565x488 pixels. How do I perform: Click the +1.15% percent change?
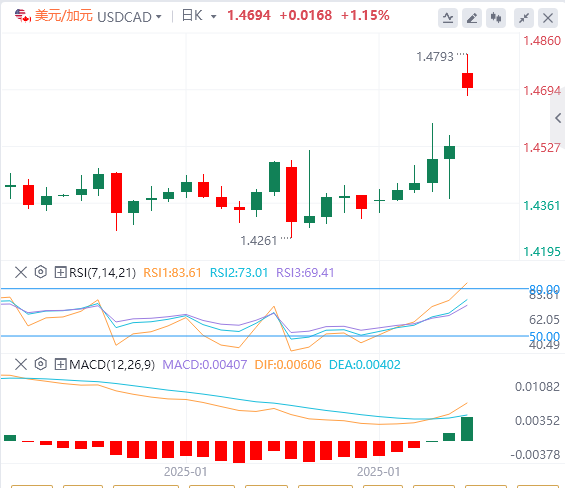coord(365,15)
